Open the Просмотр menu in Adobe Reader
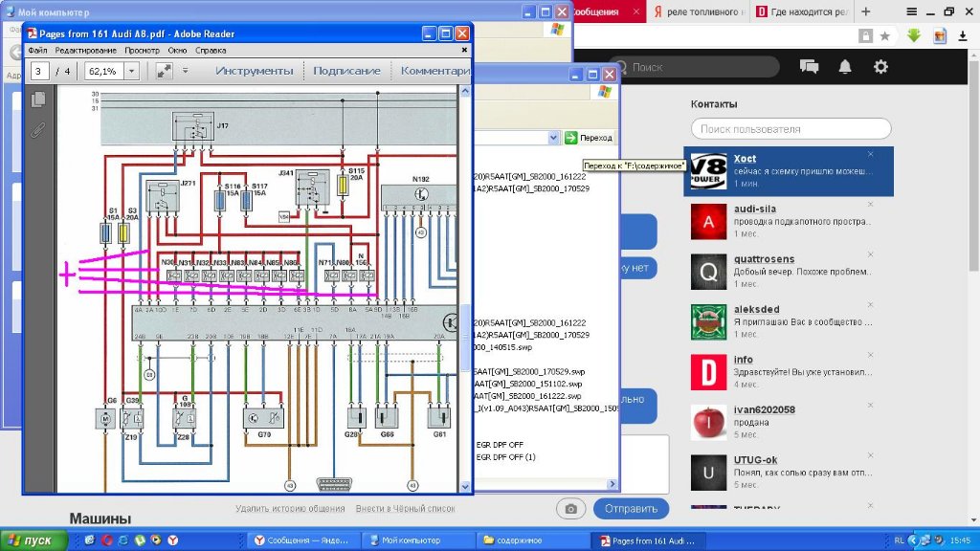The width and height of the screenshot is (980, 551). pos(142,50)
